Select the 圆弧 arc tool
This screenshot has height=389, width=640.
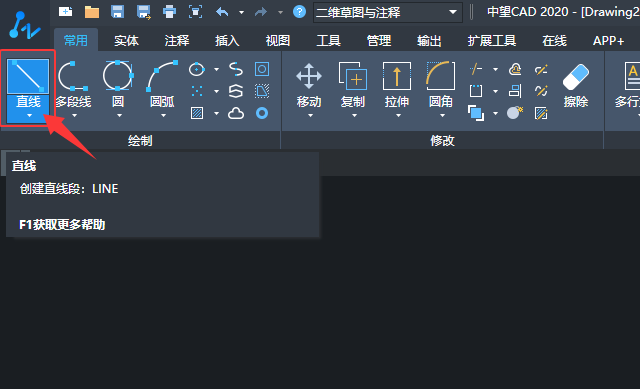coord(162,84)
